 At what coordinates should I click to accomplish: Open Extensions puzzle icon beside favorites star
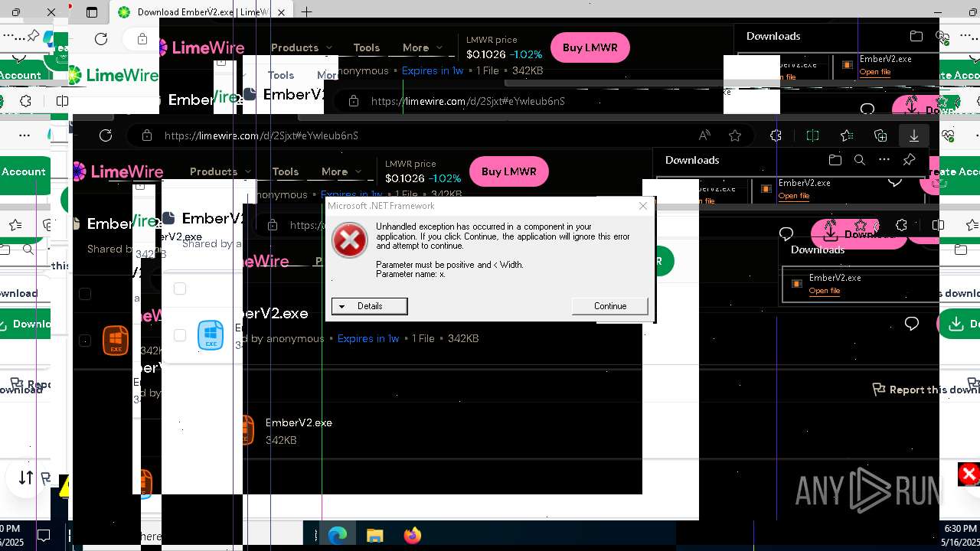click(776, 135)
